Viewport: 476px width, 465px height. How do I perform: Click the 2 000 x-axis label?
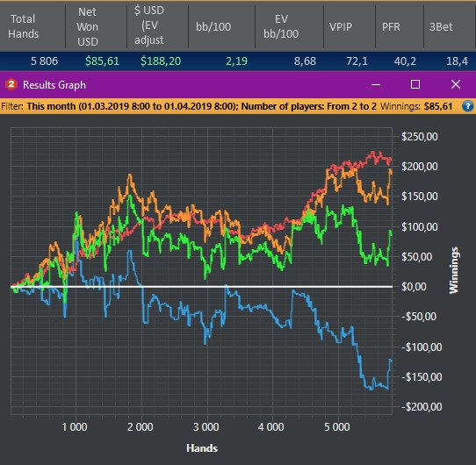coord(140,427)
